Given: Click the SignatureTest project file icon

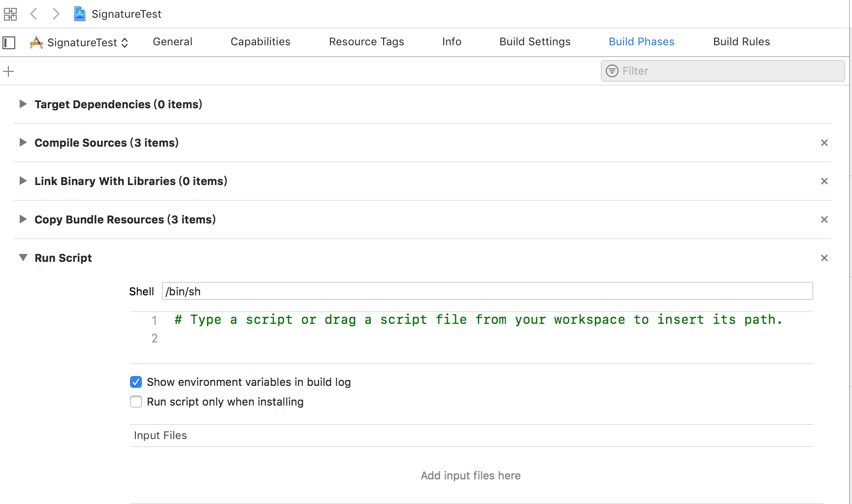Looking at the screenshot, I should click(80, 14).
